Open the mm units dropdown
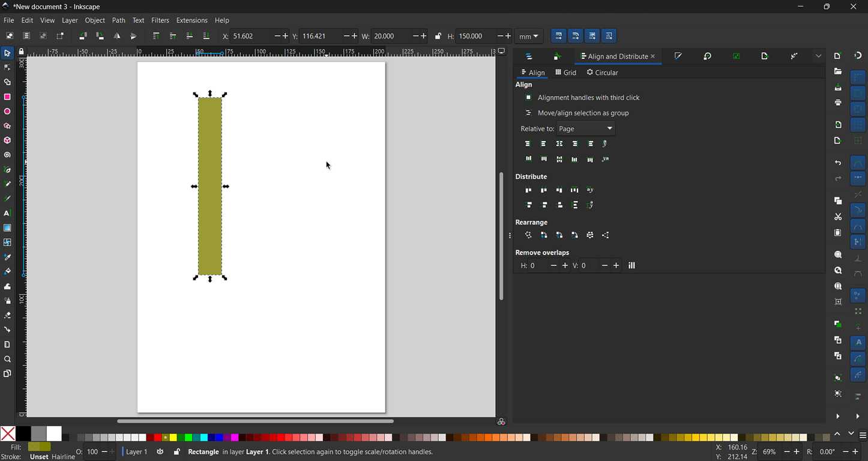 pyautogui.click(x=529, y=37)
